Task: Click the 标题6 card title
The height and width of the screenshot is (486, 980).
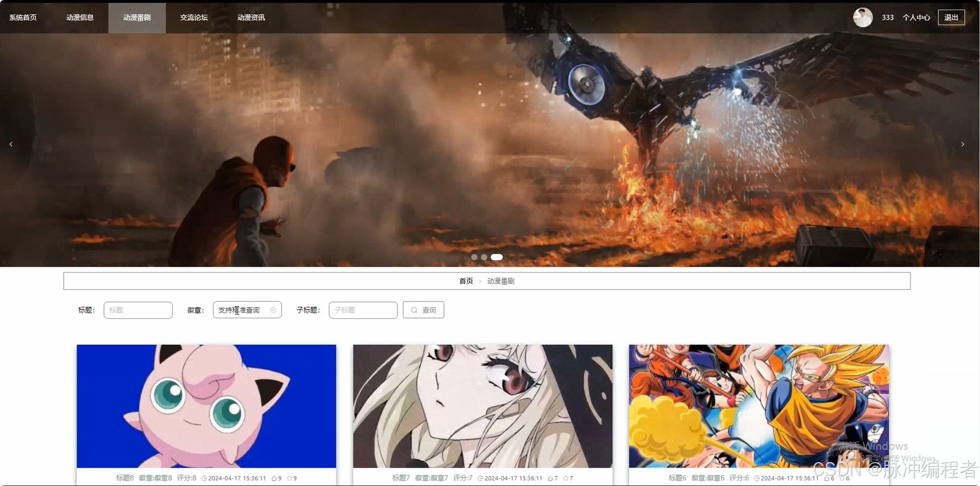Action: (677, 478)
